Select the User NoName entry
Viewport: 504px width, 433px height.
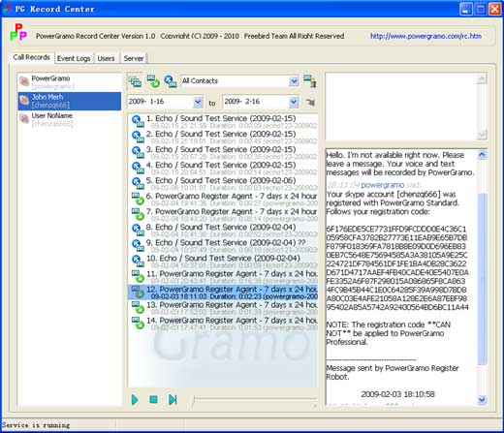tap(70, 119)
